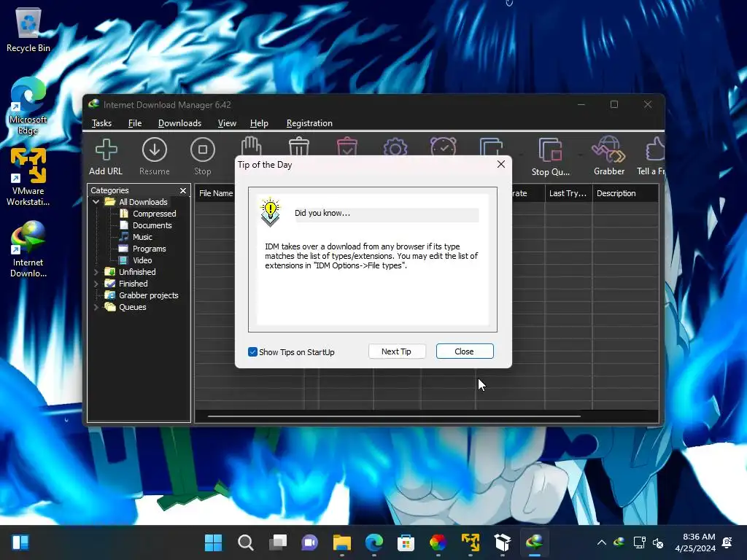Click the Stop download icon
This screenshot has height=560, width=747.
point(203,150)
